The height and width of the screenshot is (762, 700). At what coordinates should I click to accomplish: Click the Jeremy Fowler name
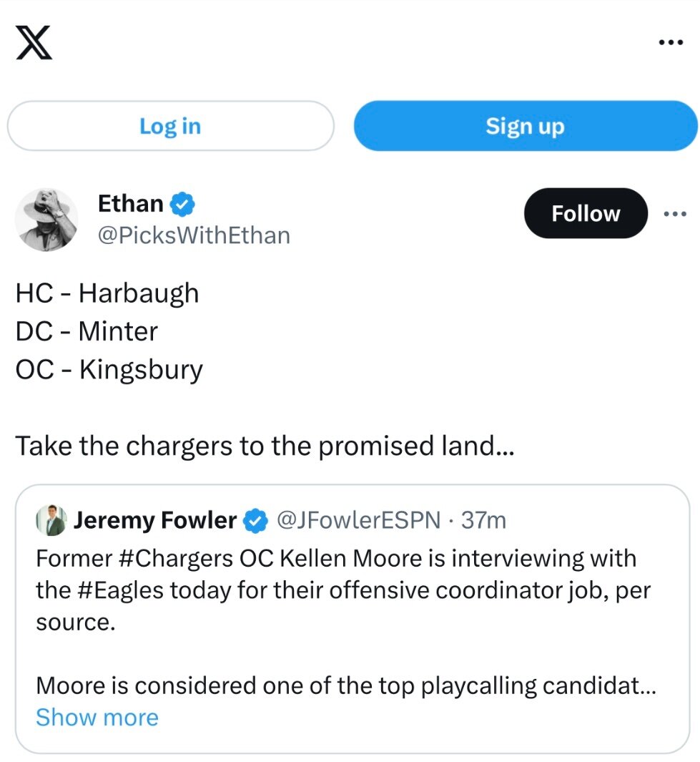pos(154,520)
